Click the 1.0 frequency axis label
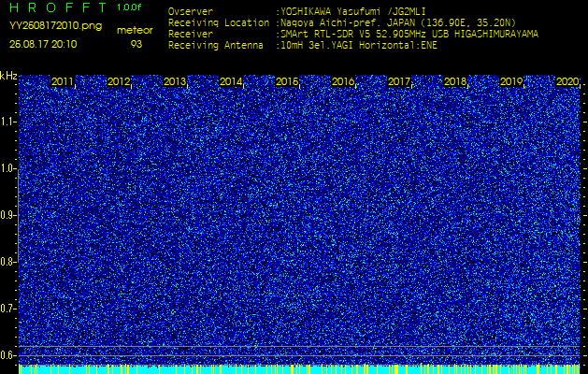This screenshot has width=588, height=374. tap(7, 168)
